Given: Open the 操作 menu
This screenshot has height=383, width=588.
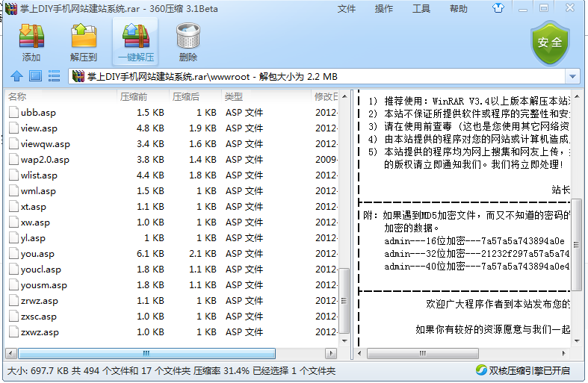Looking at the screenshot, I should point(383,9).
